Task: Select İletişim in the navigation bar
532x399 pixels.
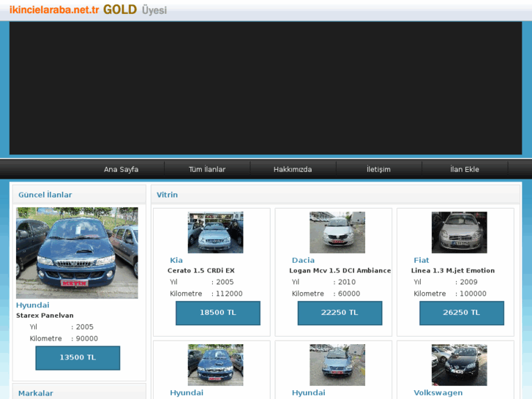Action: pos(378,169)
